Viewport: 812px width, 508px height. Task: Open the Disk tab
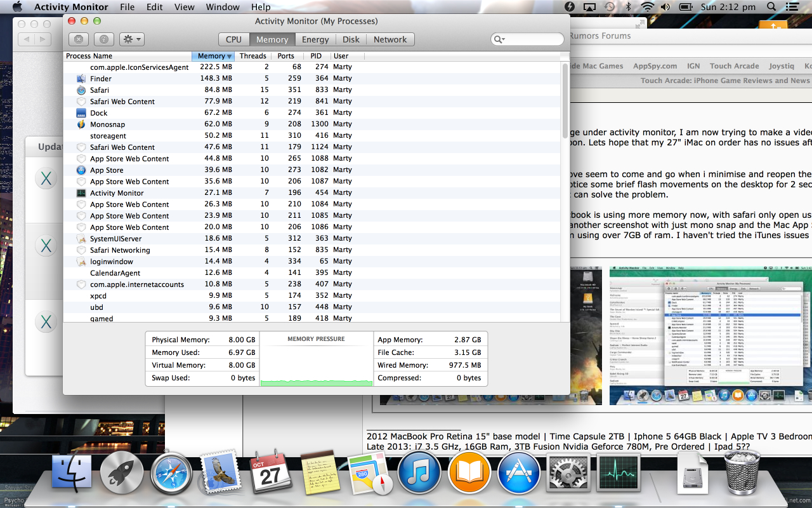tap(351, 39)
